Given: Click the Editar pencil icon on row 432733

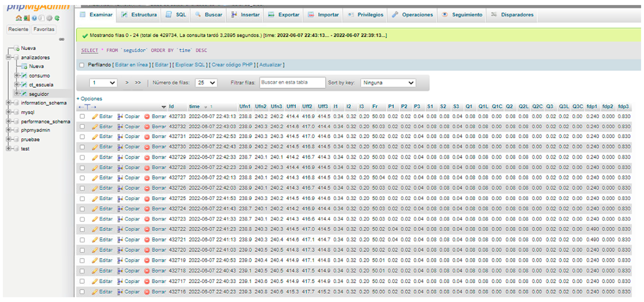Looking at the screenshot, I should point(95,116).
